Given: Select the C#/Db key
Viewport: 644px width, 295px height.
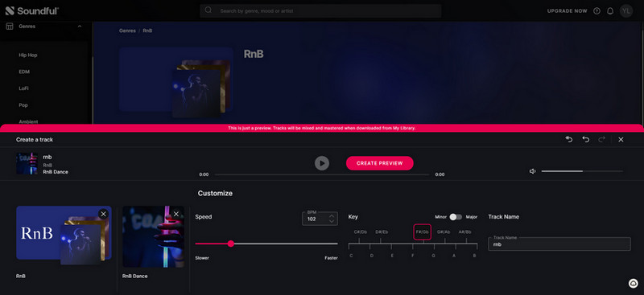Looking at the screenshot, I should [360, 231].
